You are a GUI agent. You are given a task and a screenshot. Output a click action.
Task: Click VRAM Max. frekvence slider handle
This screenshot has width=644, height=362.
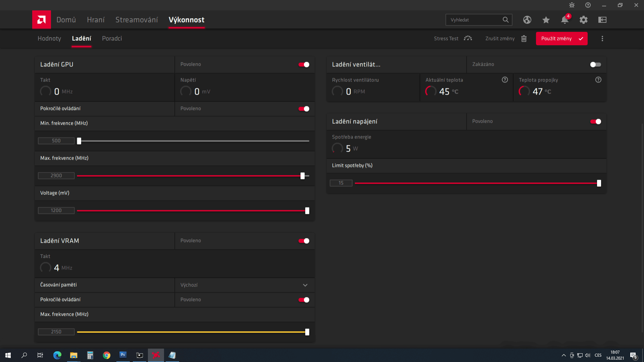pos(307,332)
